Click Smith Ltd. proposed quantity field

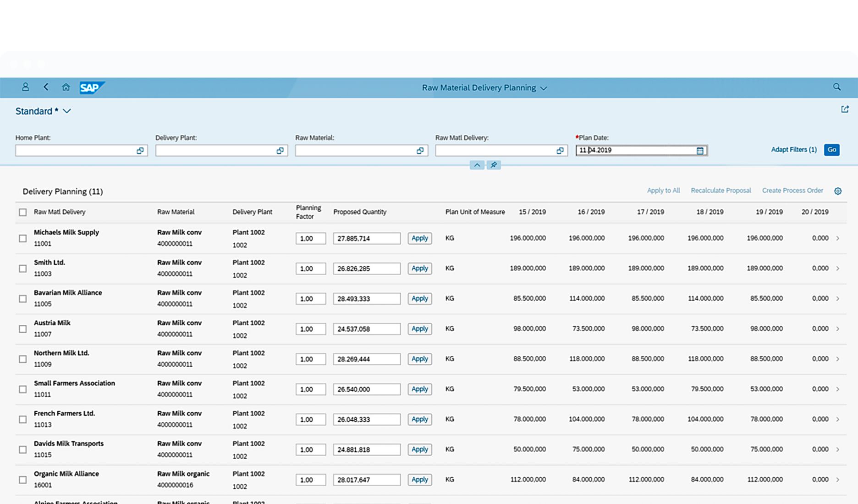tap(366, 268)
